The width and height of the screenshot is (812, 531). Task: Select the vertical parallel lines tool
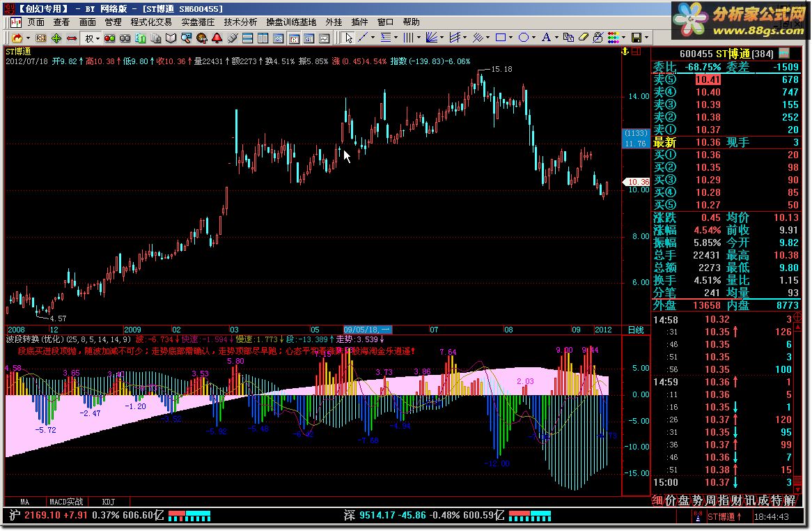[409, 38]
